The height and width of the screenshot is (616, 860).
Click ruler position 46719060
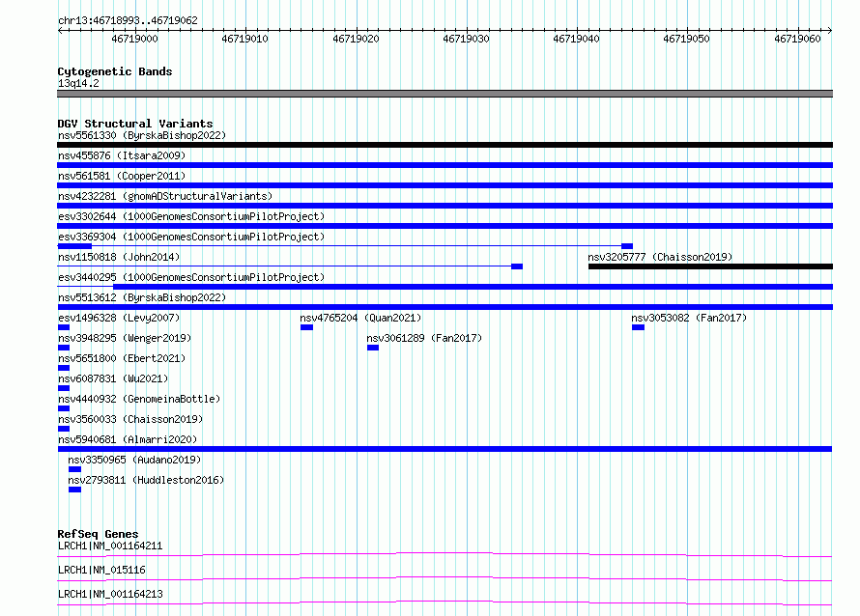(x=797, y=39)
